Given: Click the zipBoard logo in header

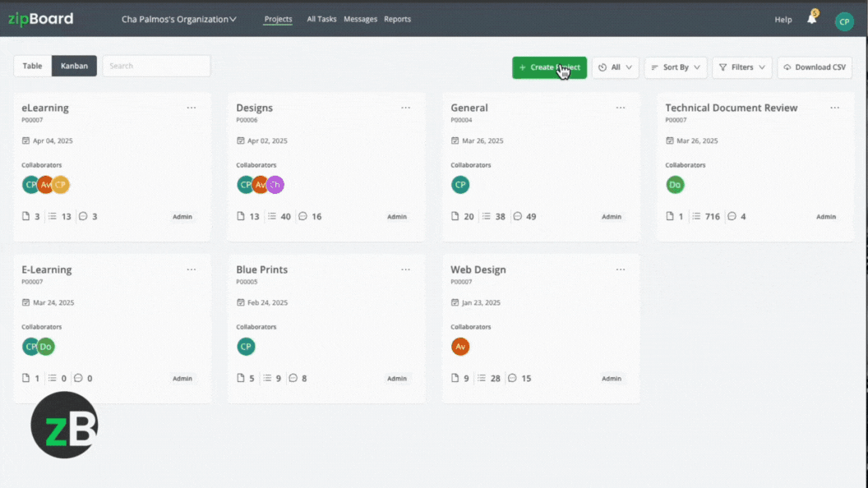Looking at the screenshot, I should (x=40, y=19).
